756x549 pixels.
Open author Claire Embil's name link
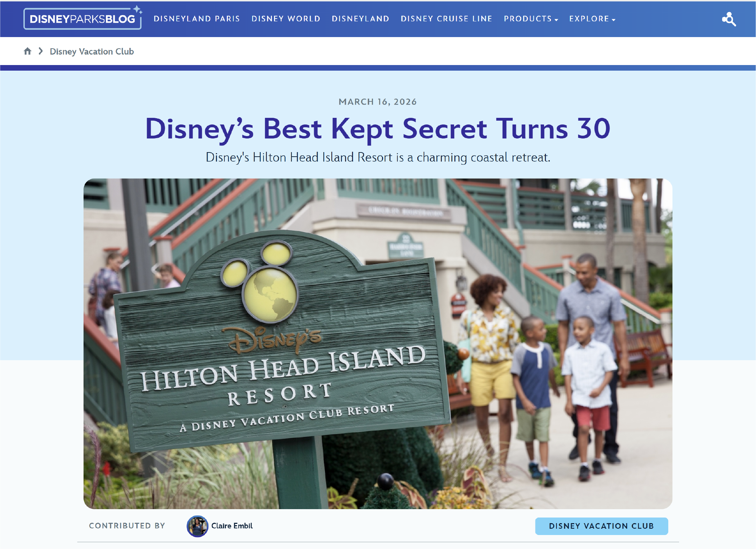232,526
